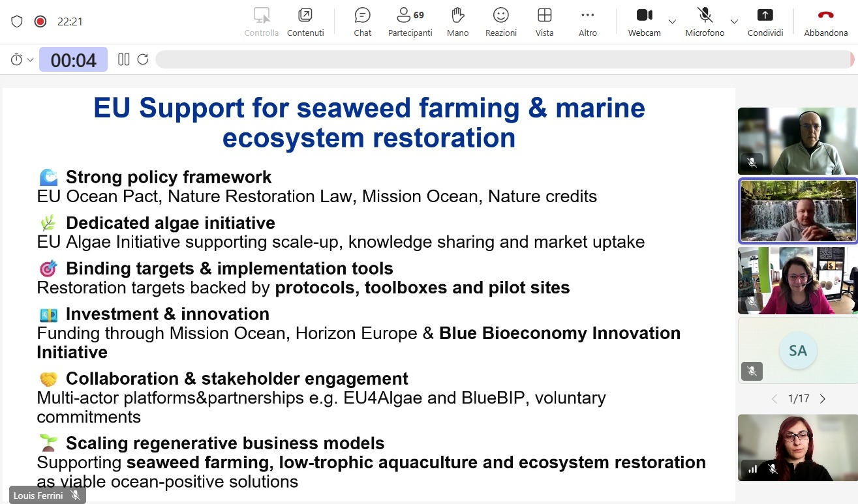This screenshot has height=504, width=858.
Task: Select the SA participant tile
Action: 797,350
